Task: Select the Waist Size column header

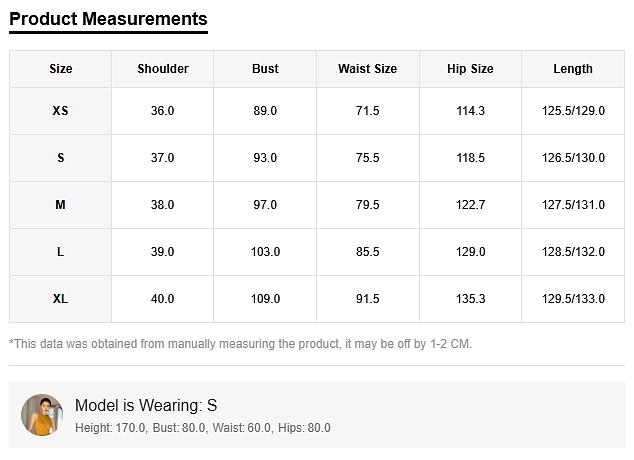Action: 367,69
